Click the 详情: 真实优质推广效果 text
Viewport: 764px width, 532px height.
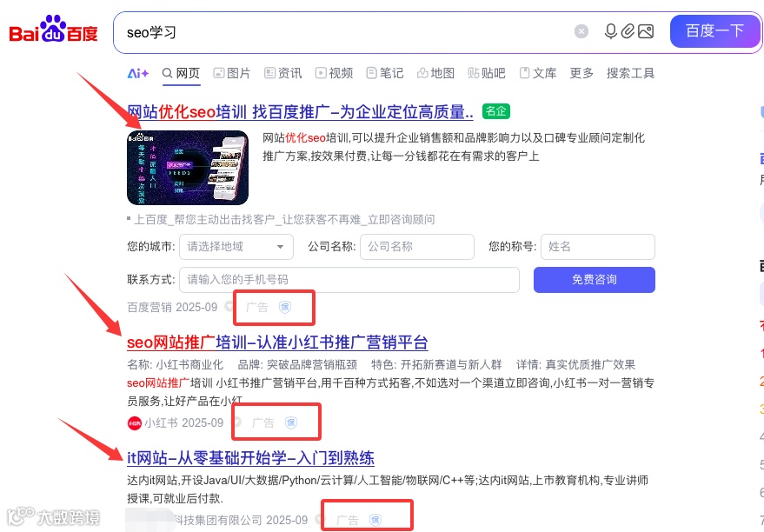pos(576,365)
